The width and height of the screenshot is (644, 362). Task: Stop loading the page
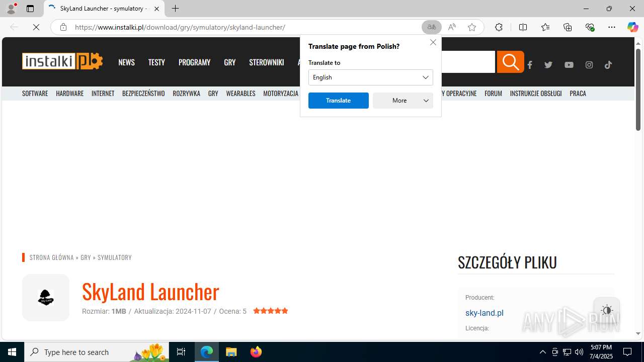coord(36,27)
